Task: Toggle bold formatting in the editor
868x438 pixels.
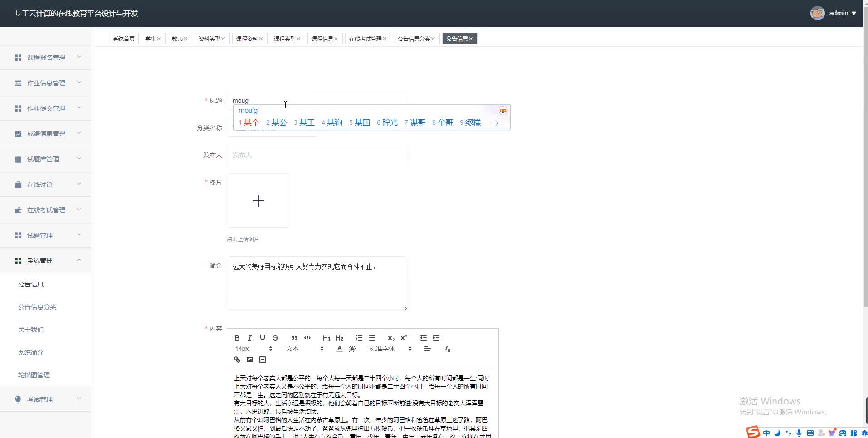Action: [237, 338]
